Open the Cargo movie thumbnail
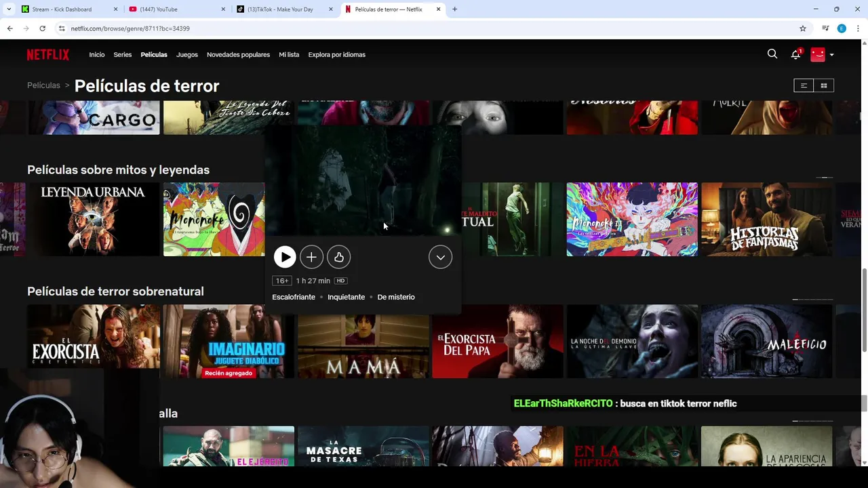This screenshot has height=488, width=868. point(94,117)
